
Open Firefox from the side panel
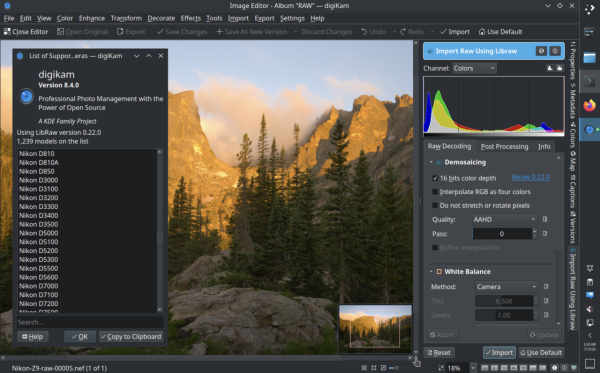tap(589, 105)
